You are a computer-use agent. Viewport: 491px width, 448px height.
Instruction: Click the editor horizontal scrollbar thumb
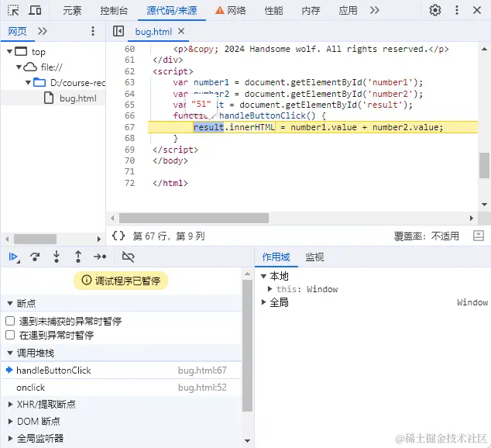194,218
